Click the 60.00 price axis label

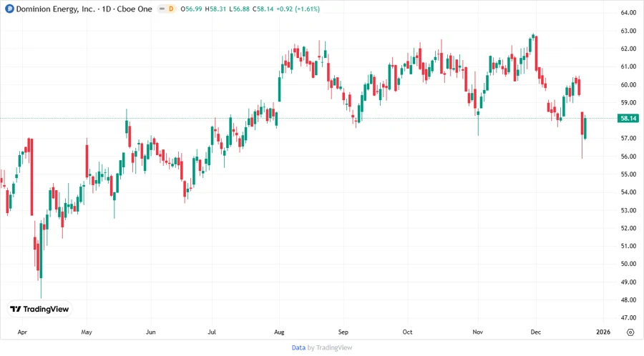[628, 84]
